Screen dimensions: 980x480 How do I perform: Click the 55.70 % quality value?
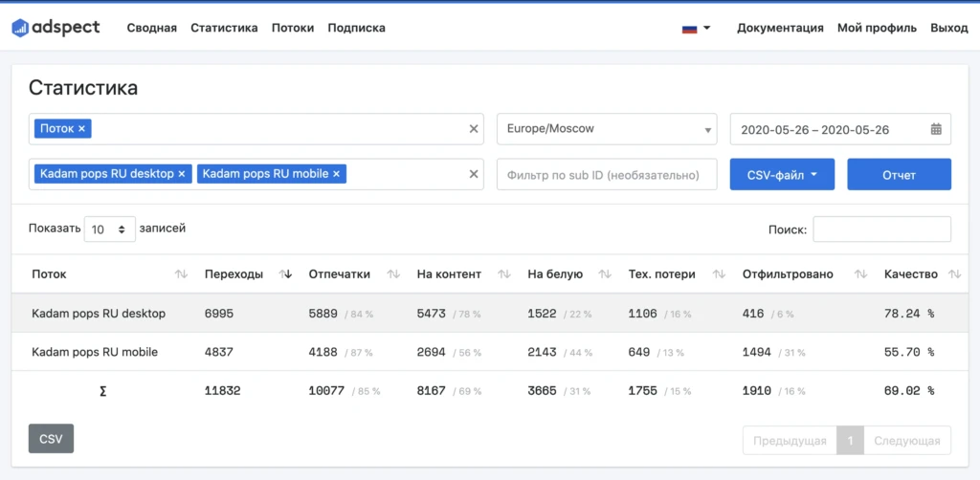[x=909, y=352]
